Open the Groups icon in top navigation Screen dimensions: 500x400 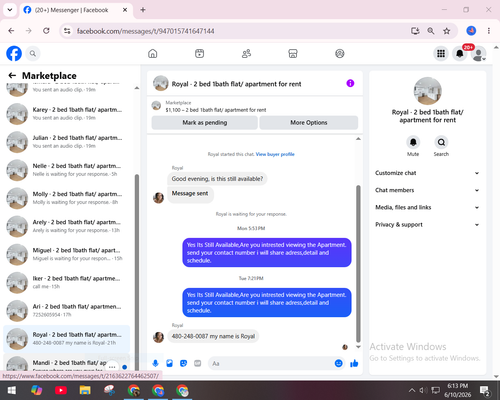[340, 53]
